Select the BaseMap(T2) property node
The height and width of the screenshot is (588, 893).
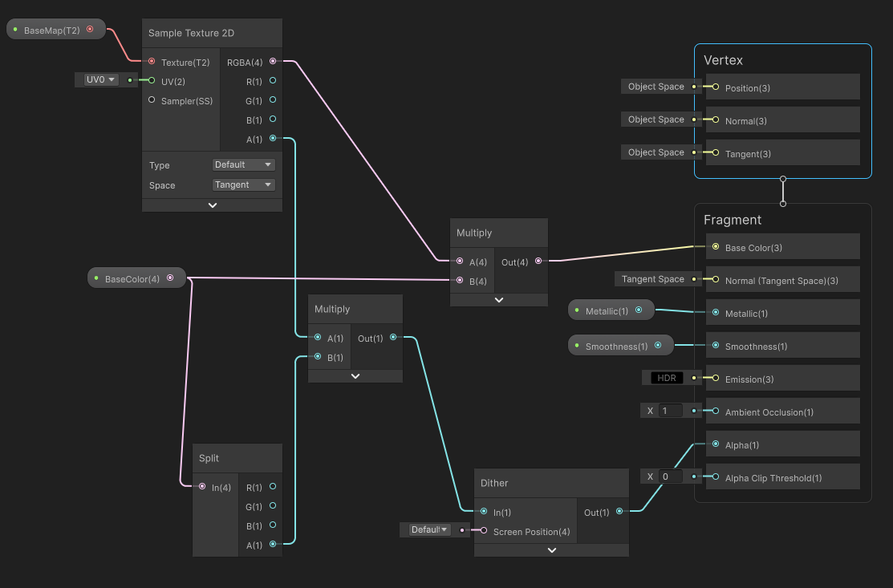point(52,30)
